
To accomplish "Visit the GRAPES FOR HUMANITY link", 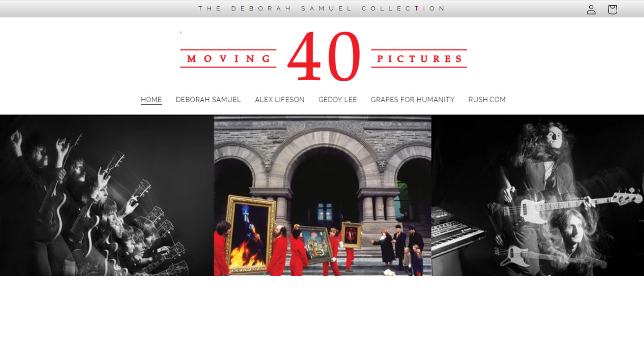I will pyautogui.click(x=413, y=100).
